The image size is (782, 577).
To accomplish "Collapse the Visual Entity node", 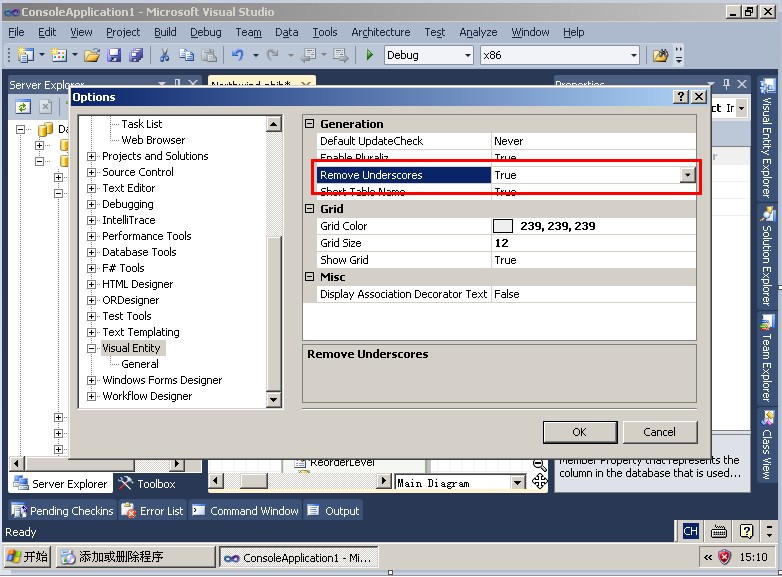I will tap(91, 348).
